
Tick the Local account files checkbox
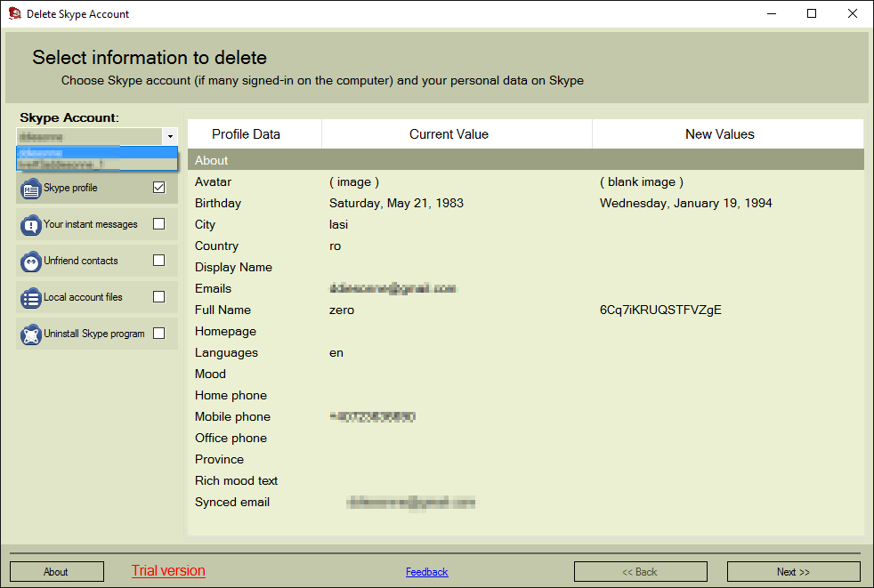click(x=158, y=296)
